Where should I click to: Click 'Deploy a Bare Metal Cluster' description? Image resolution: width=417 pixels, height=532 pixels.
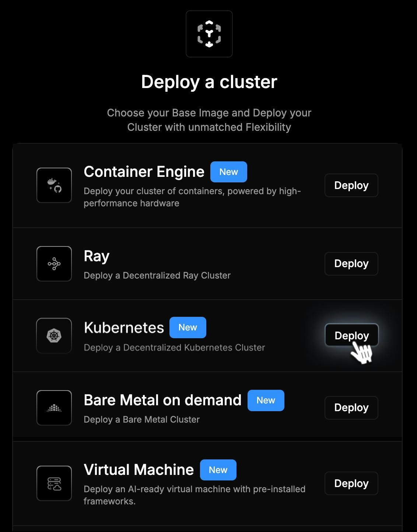(x=141, y=420)
